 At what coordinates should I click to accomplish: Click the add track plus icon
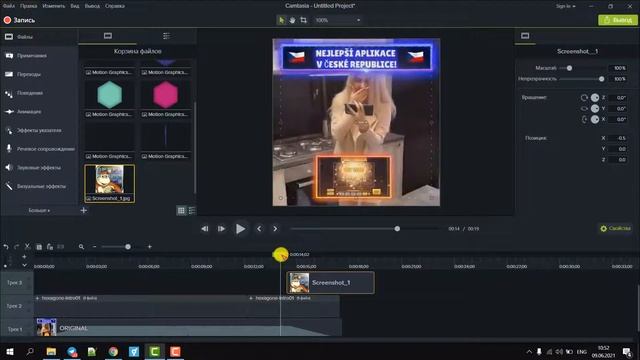(x=24, y=257)
